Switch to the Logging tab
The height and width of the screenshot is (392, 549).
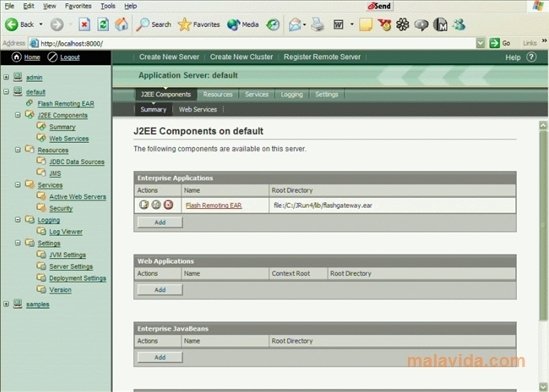pyautogui.click(x=292, y=94)
